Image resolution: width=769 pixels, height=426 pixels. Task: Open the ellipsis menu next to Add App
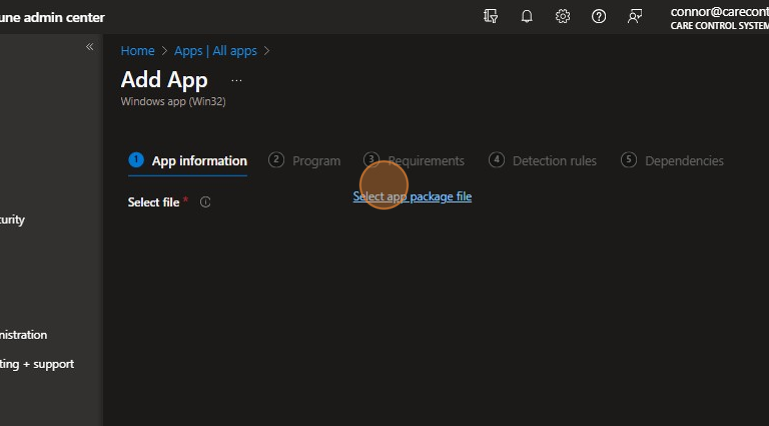click(236, 80)
